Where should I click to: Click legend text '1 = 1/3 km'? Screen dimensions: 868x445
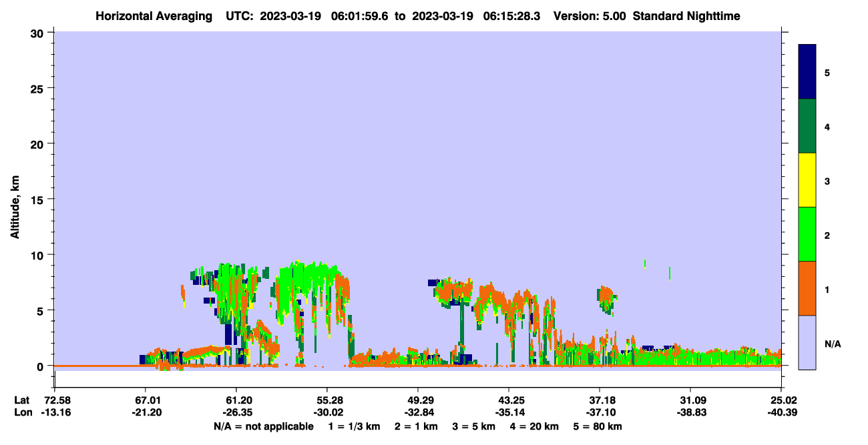355,426
